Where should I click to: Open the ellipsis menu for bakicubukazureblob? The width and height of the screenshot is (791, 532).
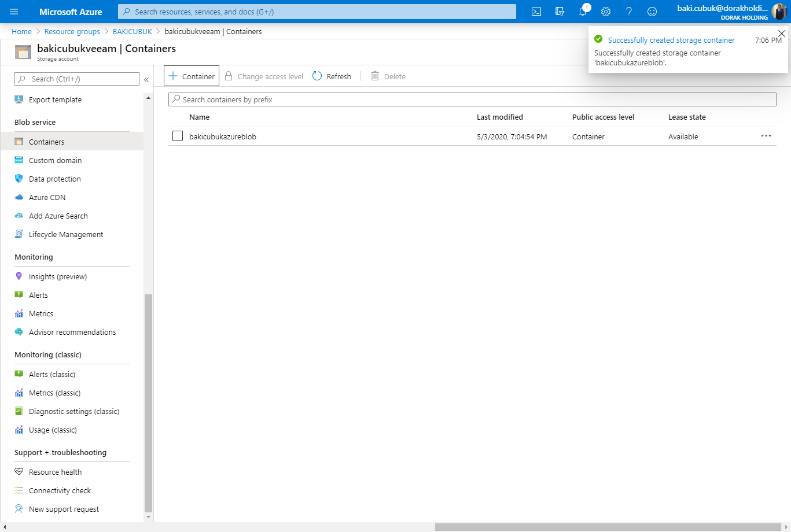(x=766, y=136)
